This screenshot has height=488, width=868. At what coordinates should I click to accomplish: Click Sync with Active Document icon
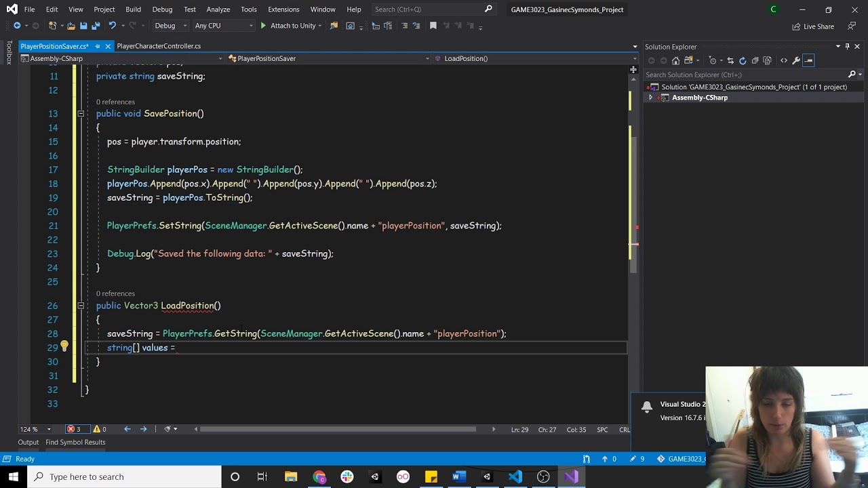(x=730, y=60)
